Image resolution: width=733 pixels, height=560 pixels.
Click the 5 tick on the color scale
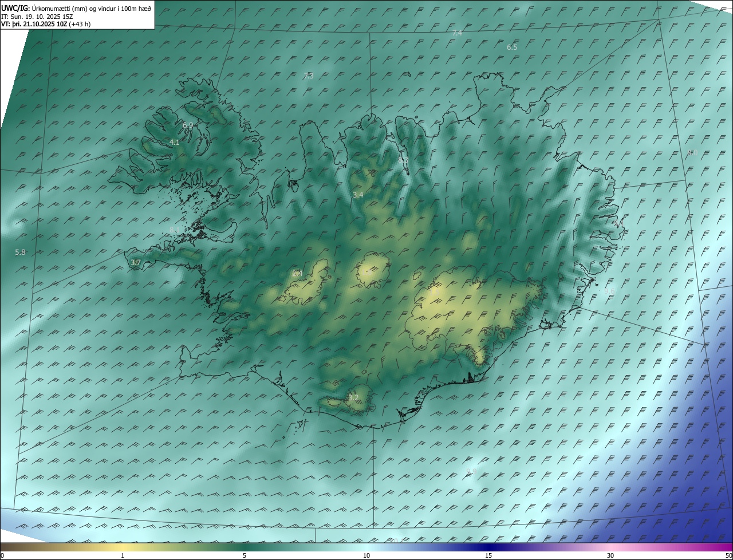(245, 555)
